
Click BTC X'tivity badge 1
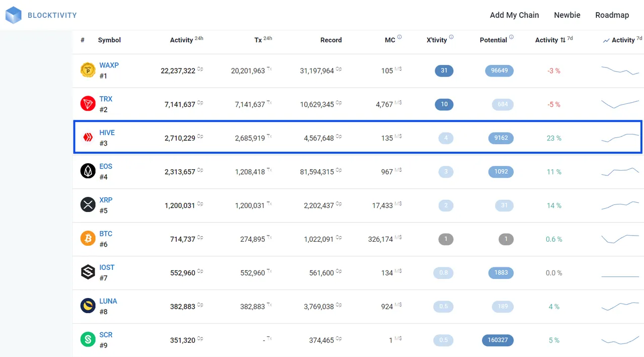[445, 239]
